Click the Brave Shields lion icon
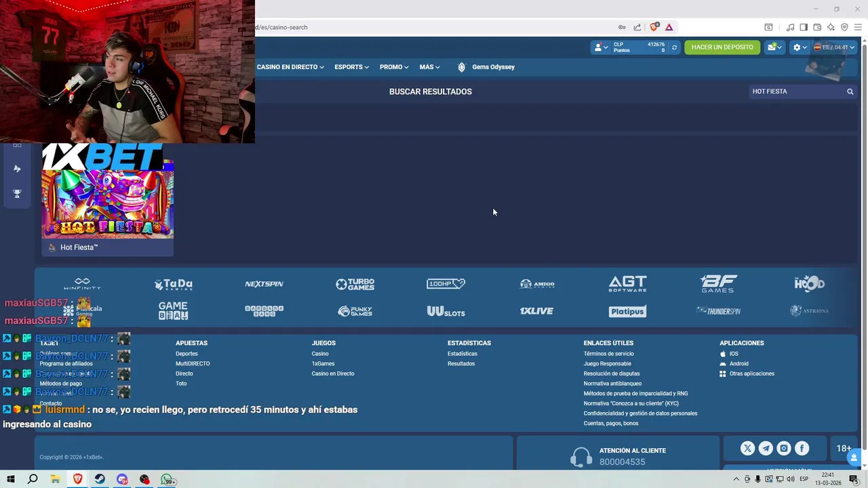Screen dimensions: 868x488 (654, 27)
